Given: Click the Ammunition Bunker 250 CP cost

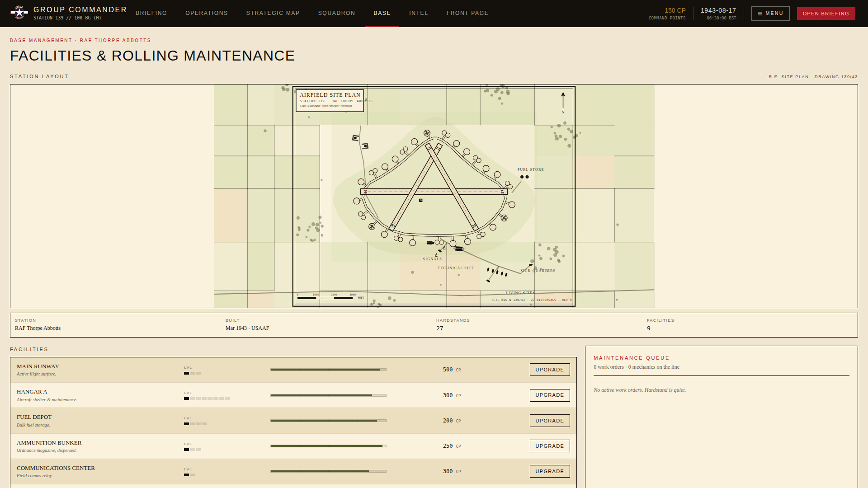Looking at the screenshot, I should tap(452, 446).
